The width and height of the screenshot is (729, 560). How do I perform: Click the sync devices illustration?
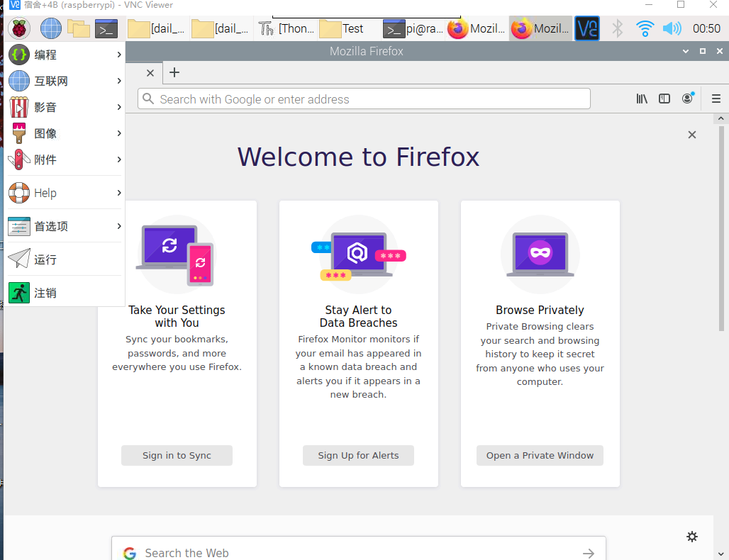pos(177,254)
